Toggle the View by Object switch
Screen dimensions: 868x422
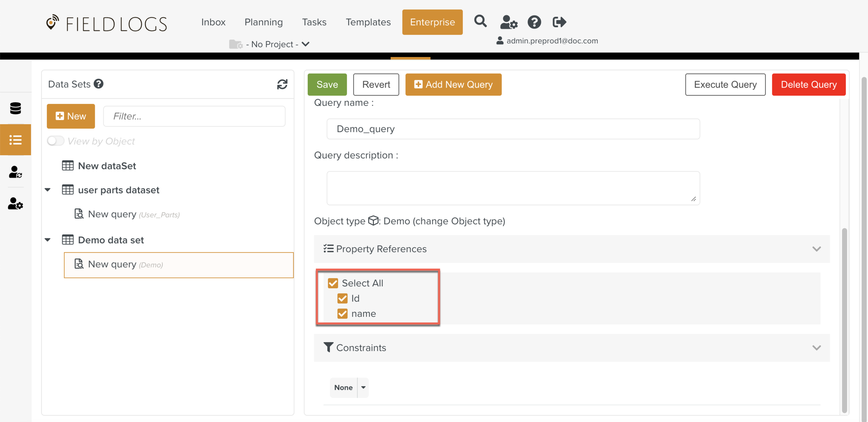pos(56,141)
